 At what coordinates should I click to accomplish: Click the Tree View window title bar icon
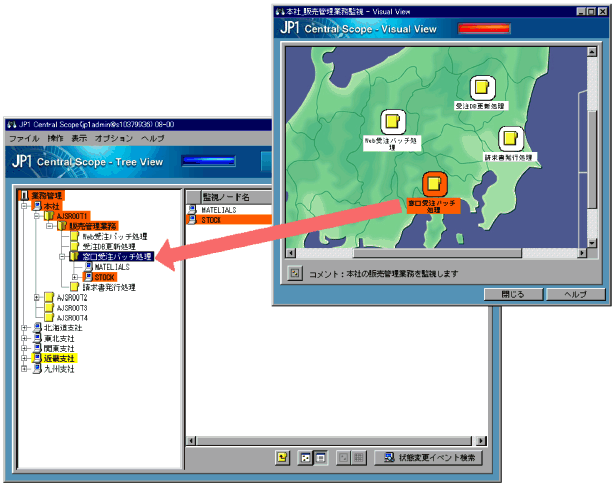(x=12, y=125)
